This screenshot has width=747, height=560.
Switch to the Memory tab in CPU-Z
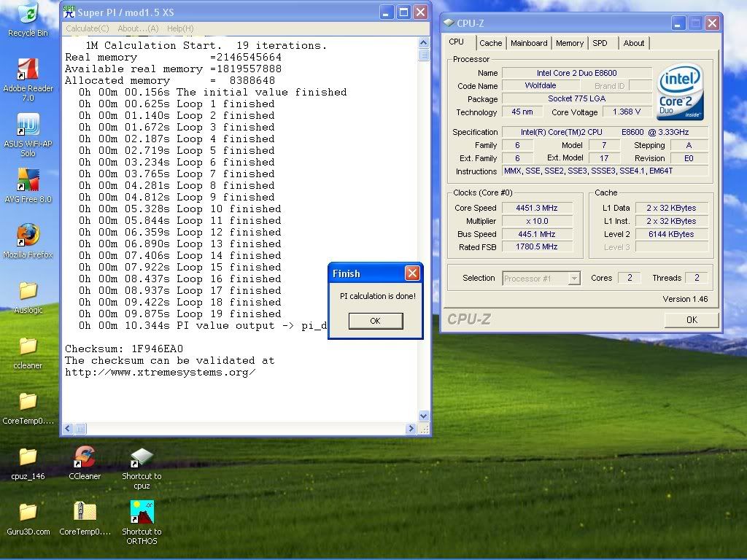570,43
